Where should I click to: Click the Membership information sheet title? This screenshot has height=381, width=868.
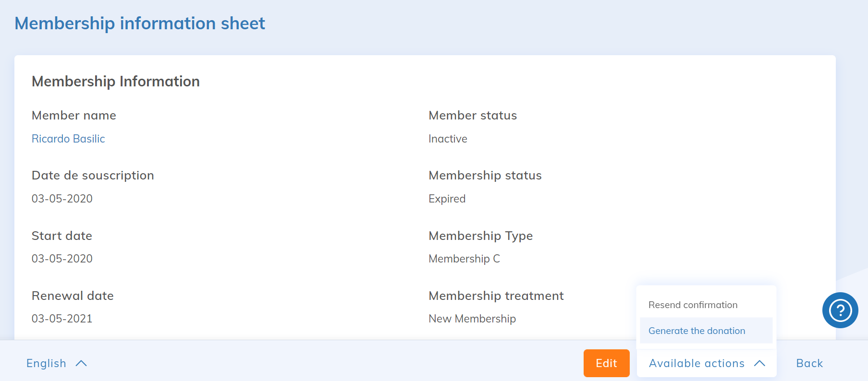[140, 23]
